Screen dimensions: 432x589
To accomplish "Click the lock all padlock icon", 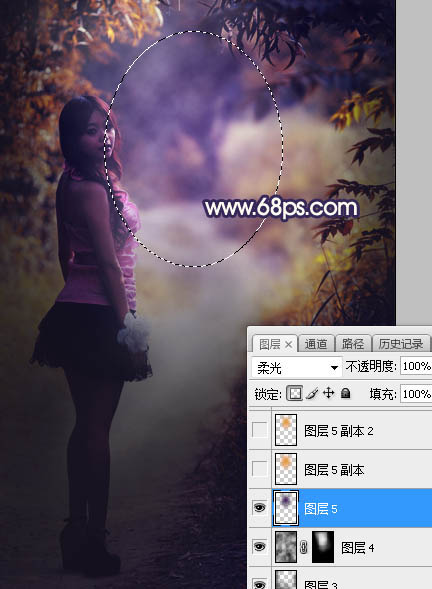I will pos(345,393).
